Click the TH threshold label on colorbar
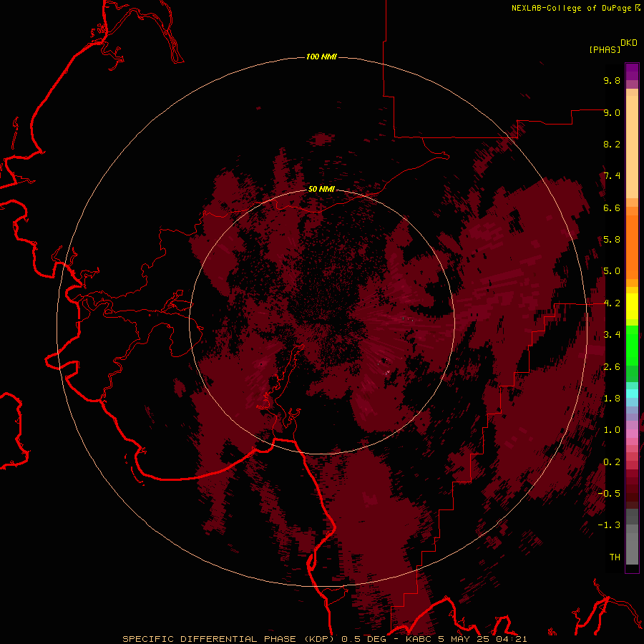This screenshot has width=644, height=644. click(615, 557)
